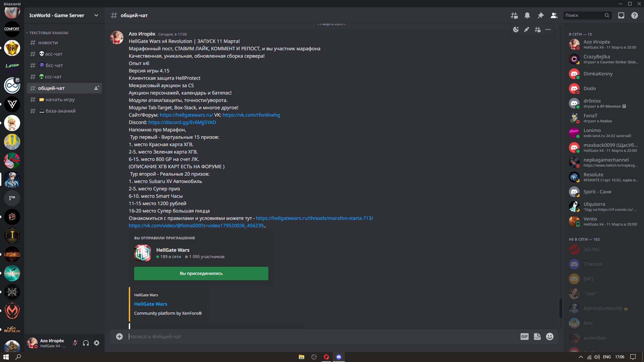Open File Explorer from taskbar
Image resolution: width=644 pixels, height=362 pixels.
[x=302, y=357]
